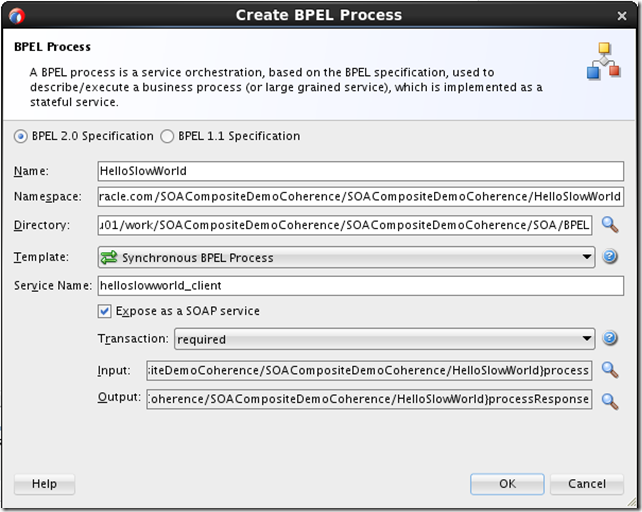642x512 pixels.
Task: Select BPEL 2.0 Specification radio button
Action: [20, 136]
